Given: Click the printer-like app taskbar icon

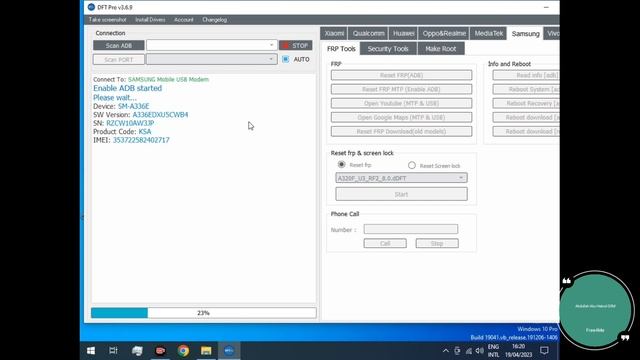Looking at the screenshot, I should [138, 351].
